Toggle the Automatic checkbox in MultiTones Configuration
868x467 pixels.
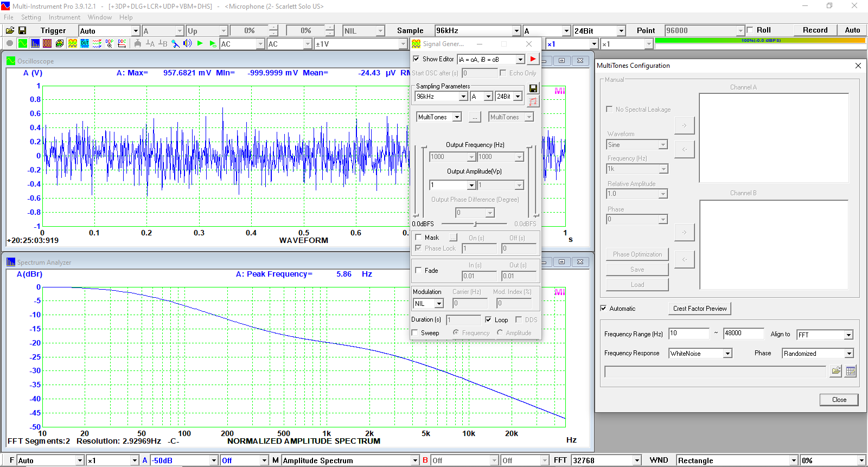click(x=603, y=309)
